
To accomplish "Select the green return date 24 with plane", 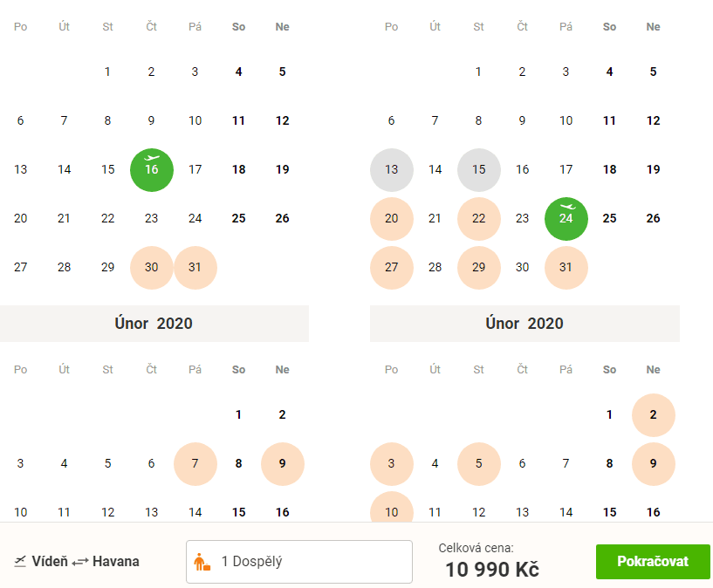I will point(566,219).
